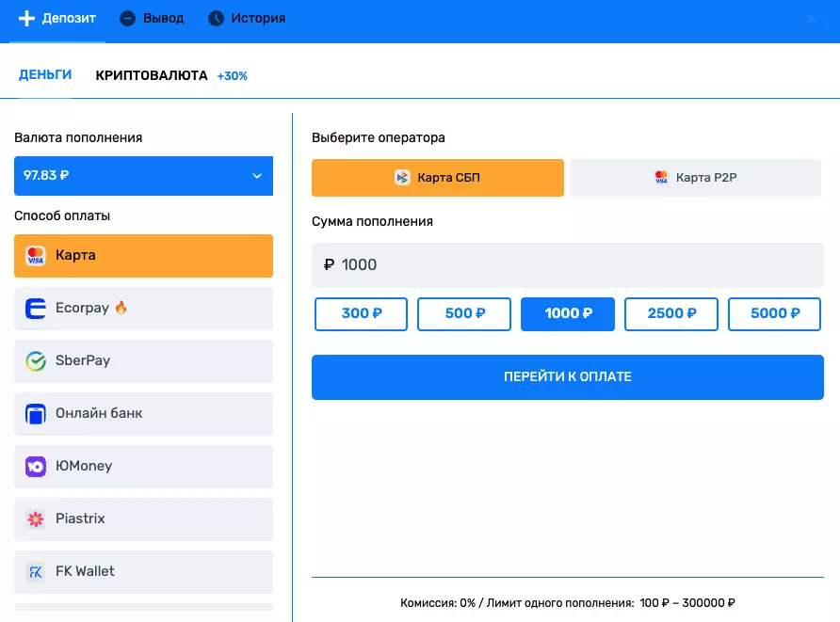Select the 2500 ₽ preset amount
The width and height of the screenshot is (840, 622).
670,314
